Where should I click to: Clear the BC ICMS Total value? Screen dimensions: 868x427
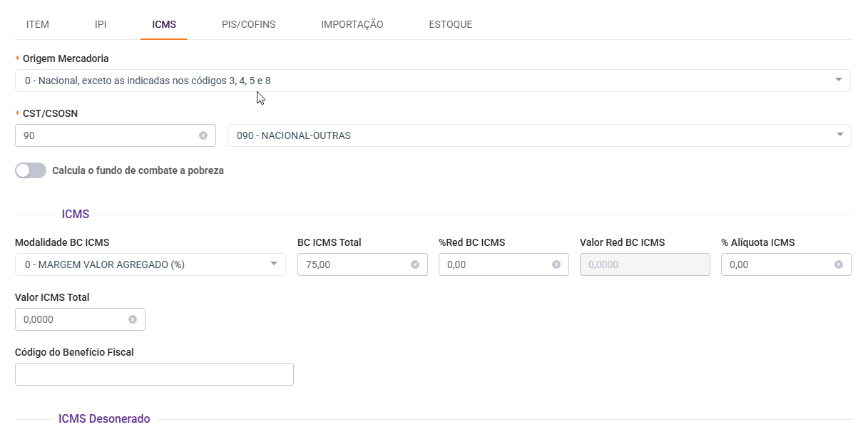point(415,264)
